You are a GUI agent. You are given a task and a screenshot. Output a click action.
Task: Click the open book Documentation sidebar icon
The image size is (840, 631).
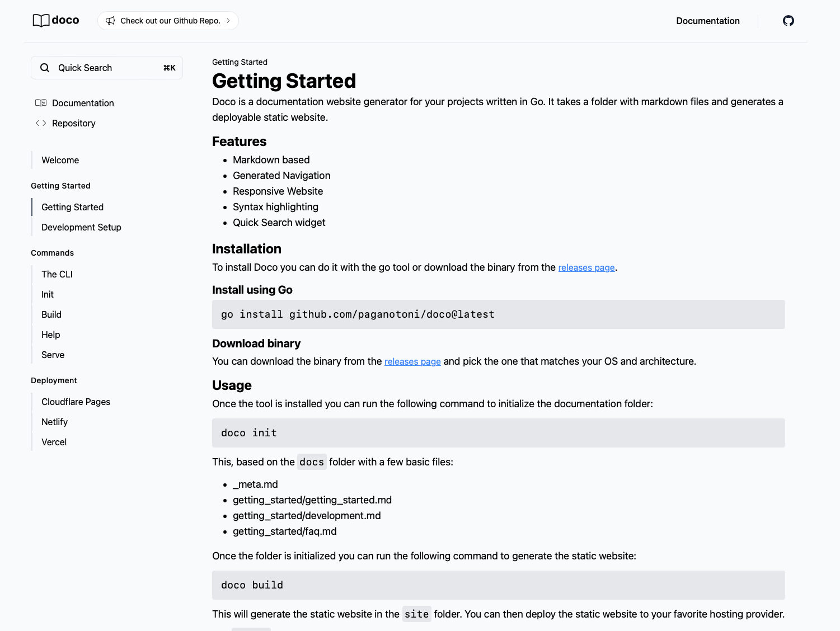(41, 103)
